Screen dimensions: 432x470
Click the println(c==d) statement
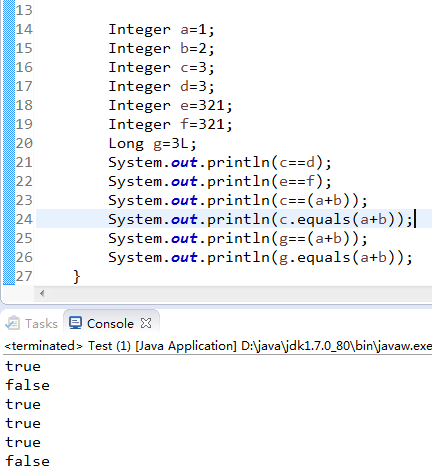[220, 163]
